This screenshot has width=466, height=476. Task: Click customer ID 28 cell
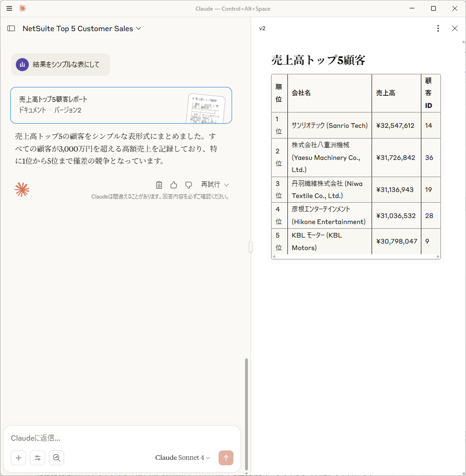(x=431, y=216)
